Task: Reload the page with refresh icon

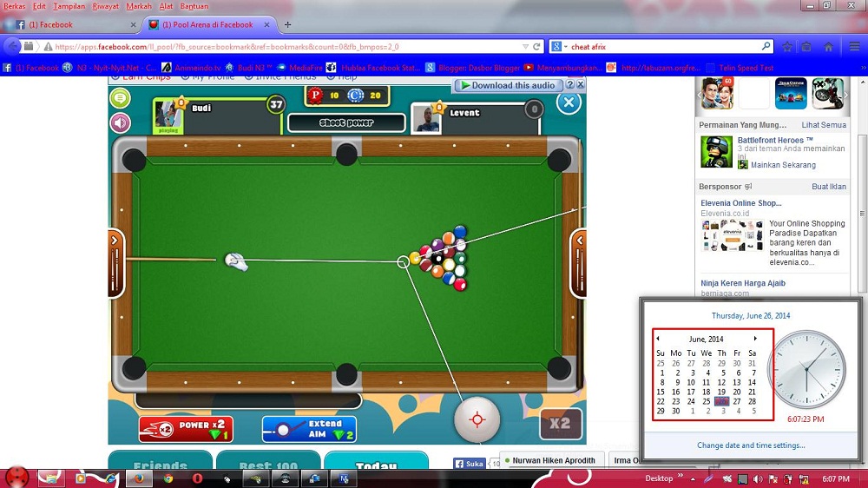Action: point(536,47)
